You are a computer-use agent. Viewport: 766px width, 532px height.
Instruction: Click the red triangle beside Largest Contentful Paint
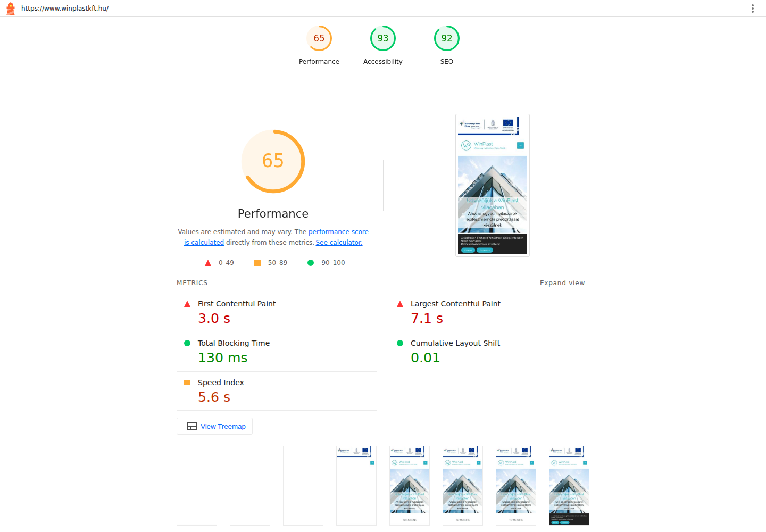[x=400, y=304]
